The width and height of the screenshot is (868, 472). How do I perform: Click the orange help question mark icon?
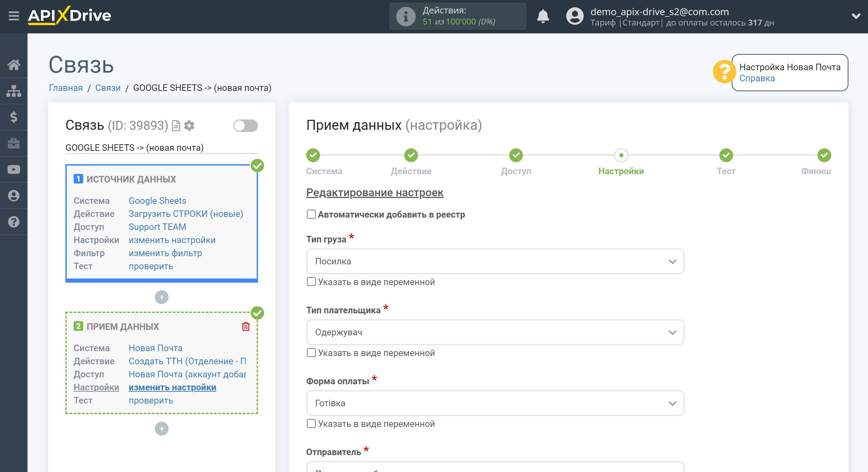pos(724,72)
